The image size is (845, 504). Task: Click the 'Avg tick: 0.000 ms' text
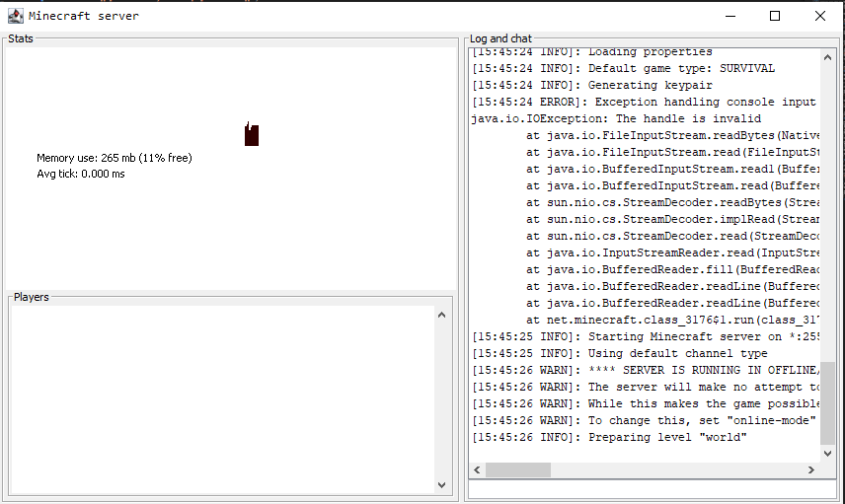pyautogui.click(x=81, y=174)
